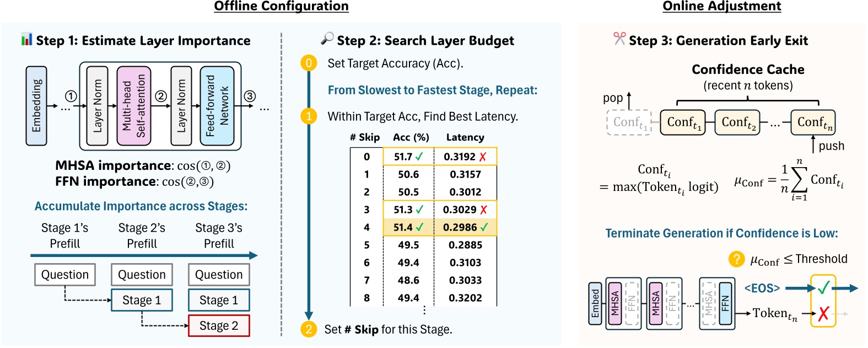This screenshot has height=348, width=868.
Task: Select the yellow circle numbered 2
Action: tap(309, 329)
